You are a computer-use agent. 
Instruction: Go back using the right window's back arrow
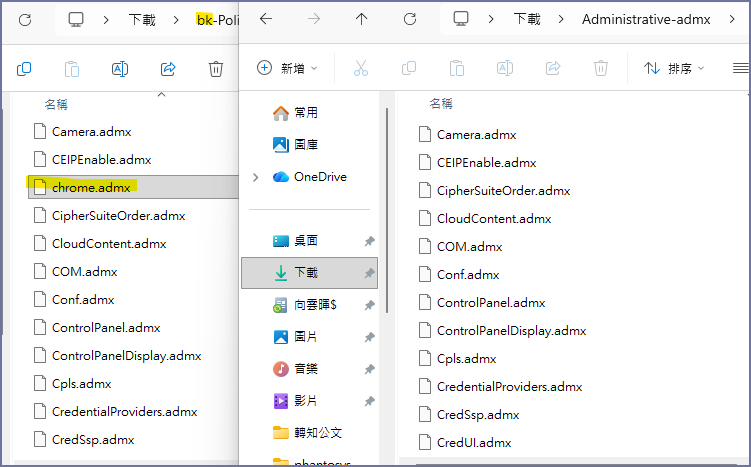click(x=266, y=19)
